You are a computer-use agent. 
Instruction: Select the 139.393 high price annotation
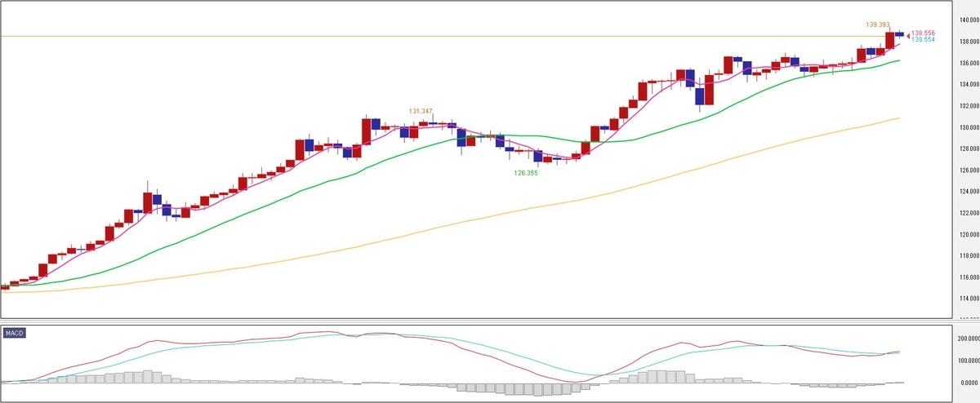coord(879,25)
